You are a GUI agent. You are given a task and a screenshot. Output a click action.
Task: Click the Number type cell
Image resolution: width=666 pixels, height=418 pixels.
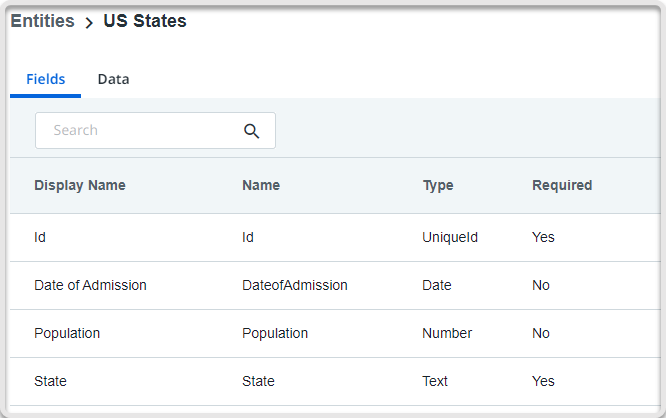coord(447,333)
